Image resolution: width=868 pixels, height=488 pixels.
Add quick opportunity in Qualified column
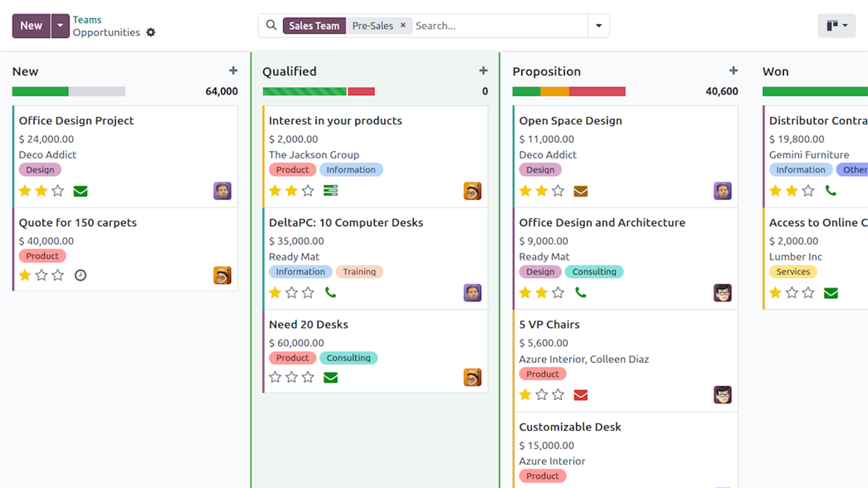click(x=483, y=71)
